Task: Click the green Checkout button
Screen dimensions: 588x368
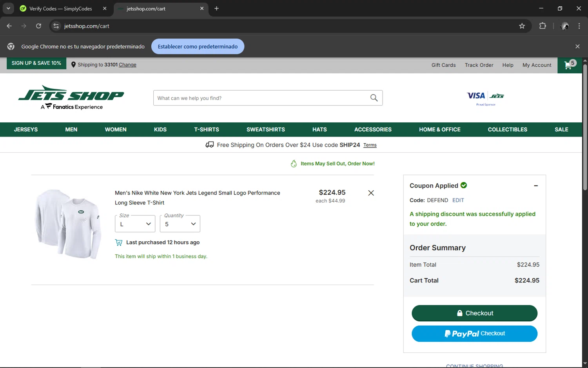Action: (x=474, y=313)
